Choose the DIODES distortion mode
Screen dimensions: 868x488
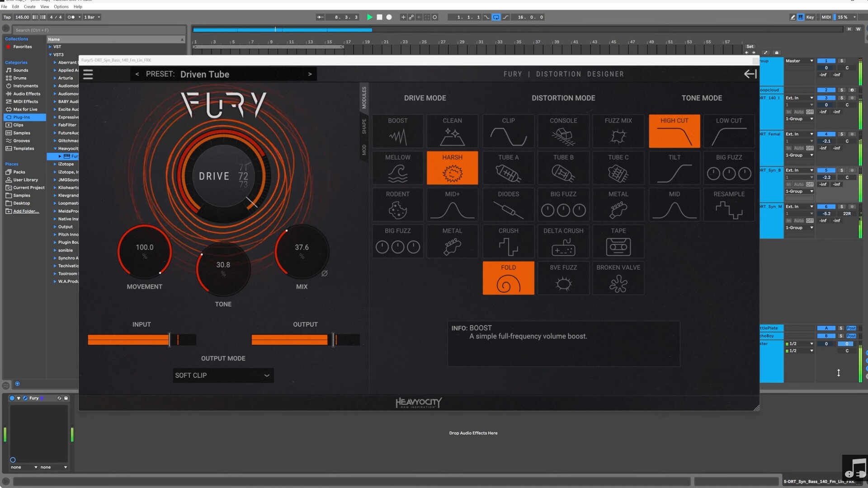[x=508, y=204]
